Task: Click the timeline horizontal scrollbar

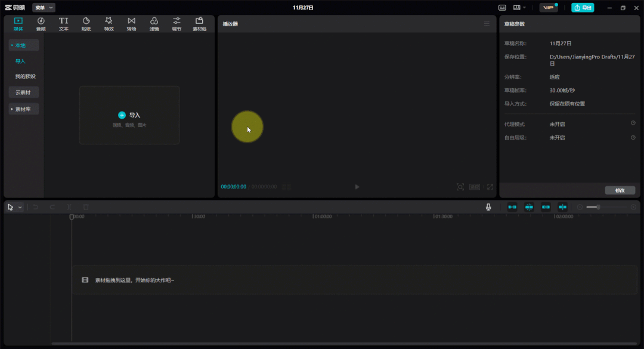Action: coord(344,344)
